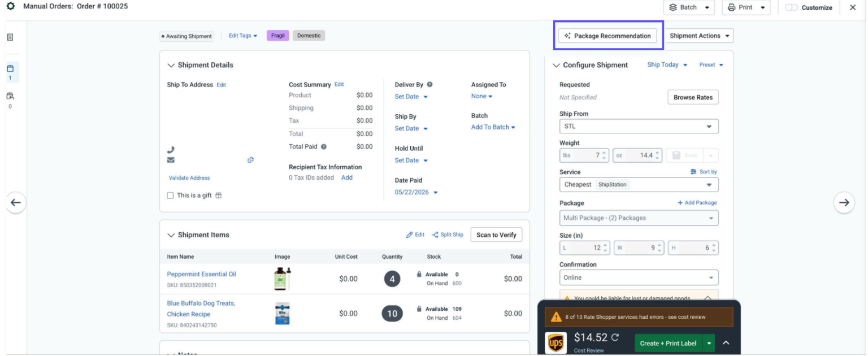Click the Deliver By help icon
868x356 pixels.
pos(429,85)
